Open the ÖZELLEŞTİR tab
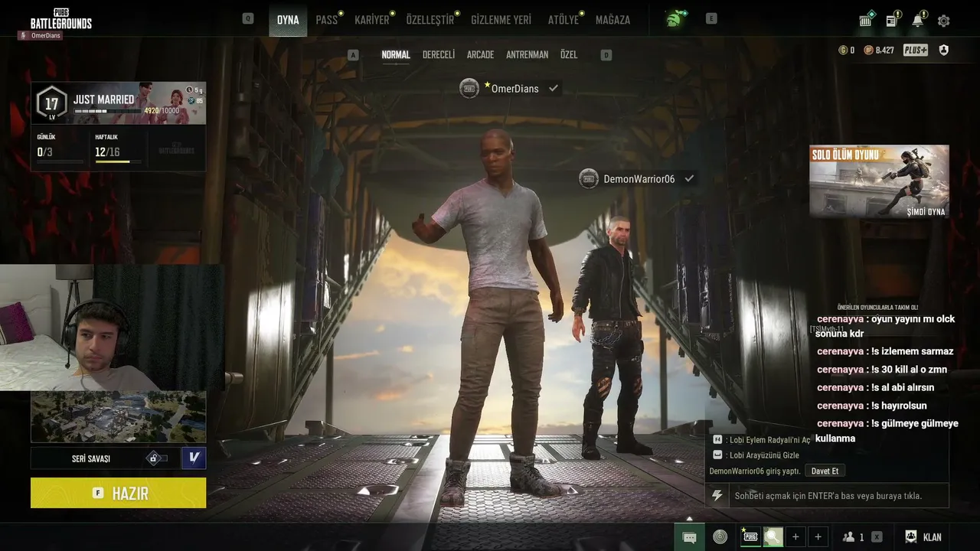 point(430,20)
